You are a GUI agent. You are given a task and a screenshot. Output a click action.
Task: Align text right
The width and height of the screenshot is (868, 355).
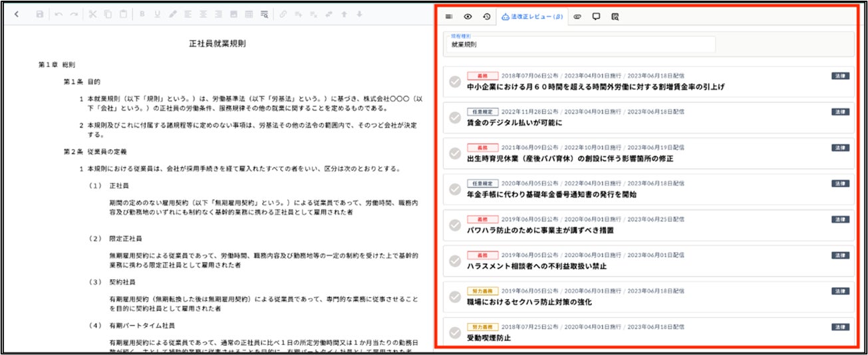tap(218, 14)
